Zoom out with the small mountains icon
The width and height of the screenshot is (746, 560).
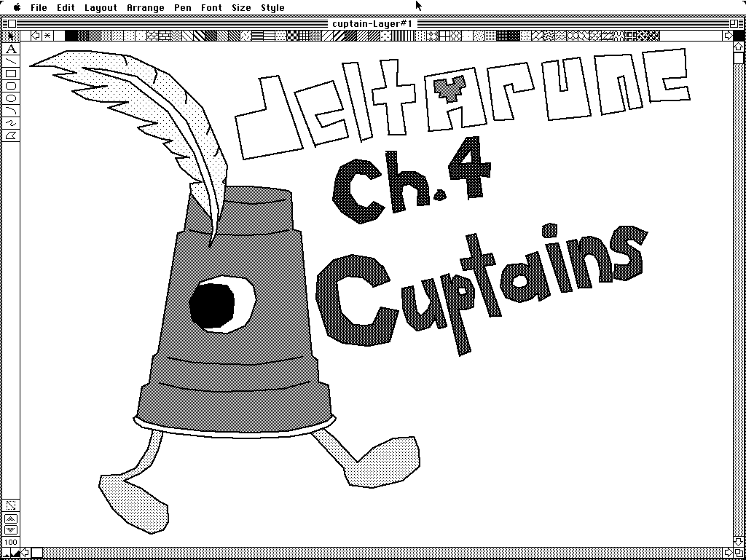pos(6,553)
